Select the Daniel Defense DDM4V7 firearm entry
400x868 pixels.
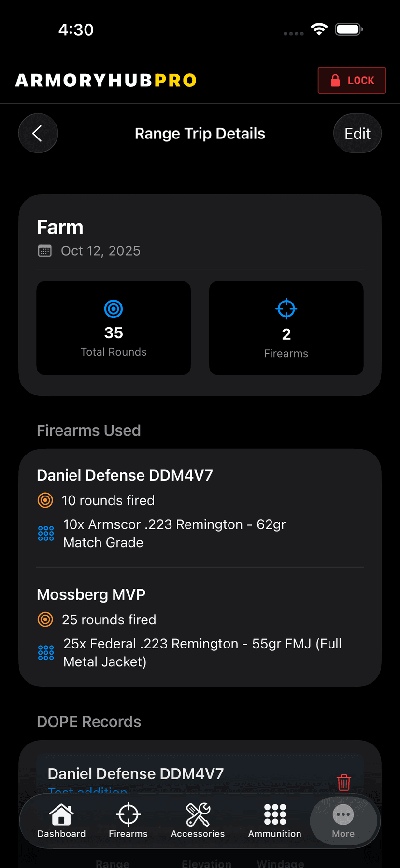125,475
